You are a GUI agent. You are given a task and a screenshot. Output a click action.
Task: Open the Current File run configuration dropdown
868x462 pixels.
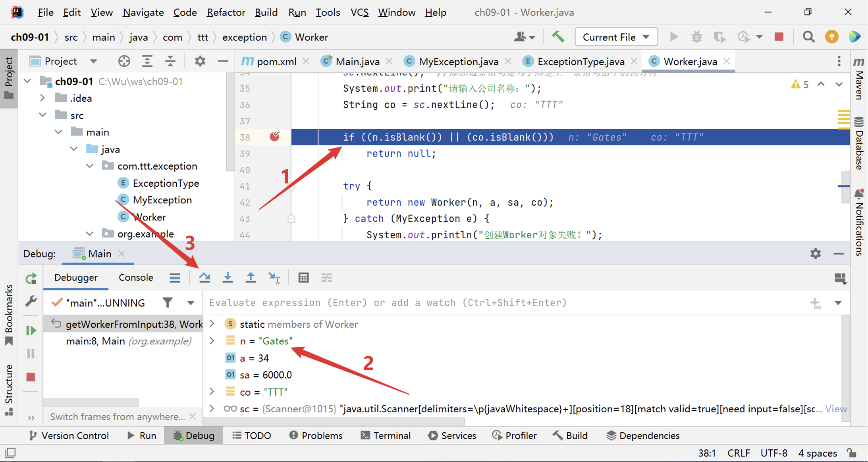616,37
